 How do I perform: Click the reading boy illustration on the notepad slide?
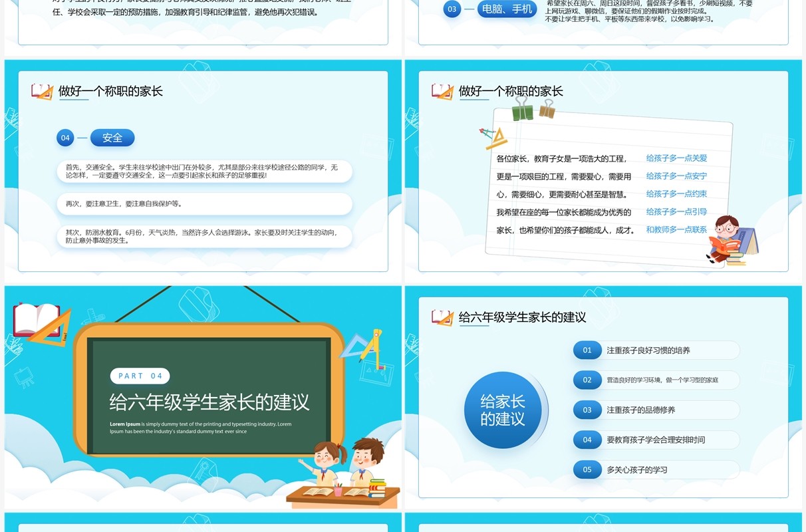(x=732, y=240)
